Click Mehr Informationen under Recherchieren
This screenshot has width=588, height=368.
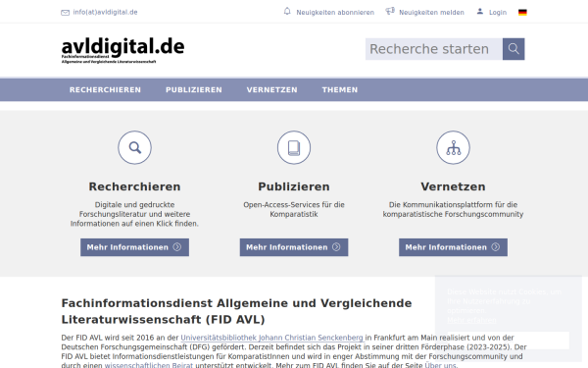pyautogui.click(x=134, y=247)
